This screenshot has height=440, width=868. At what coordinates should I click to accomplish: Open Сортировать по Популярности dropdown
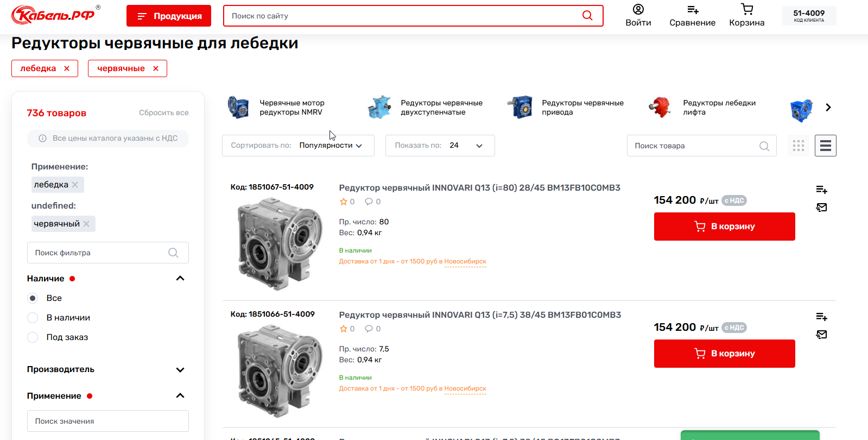[x=298, y=146]
